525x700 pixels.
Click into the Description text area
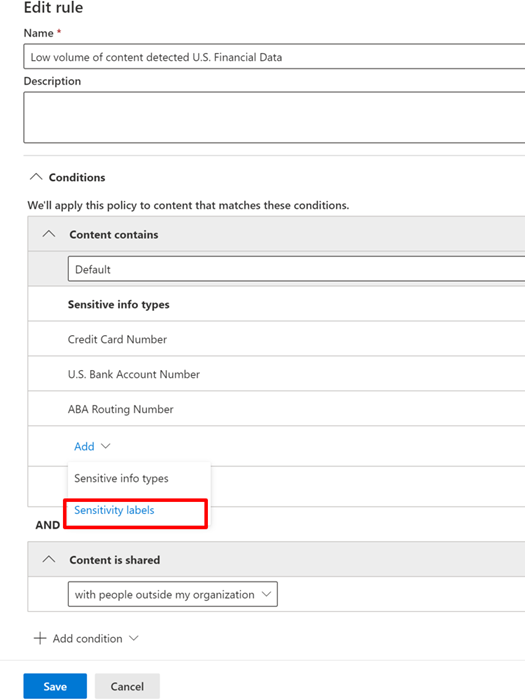pyautogui.click(x=274, y=117)
